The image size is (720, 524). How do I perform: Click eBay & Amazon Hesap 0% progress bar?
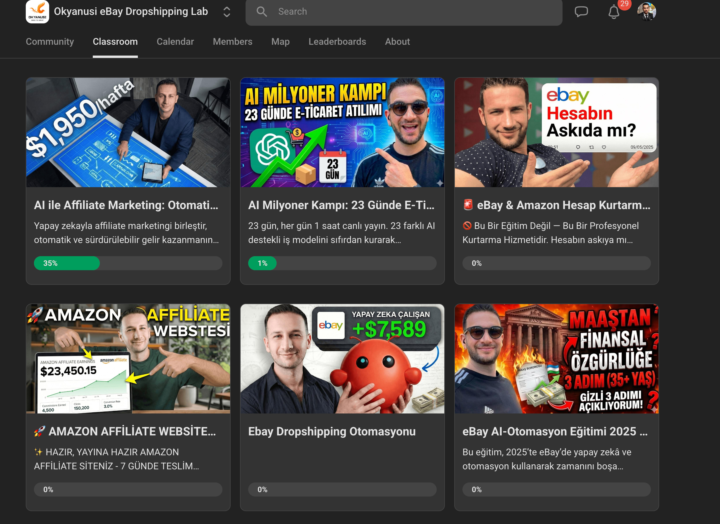click(557, 263)
